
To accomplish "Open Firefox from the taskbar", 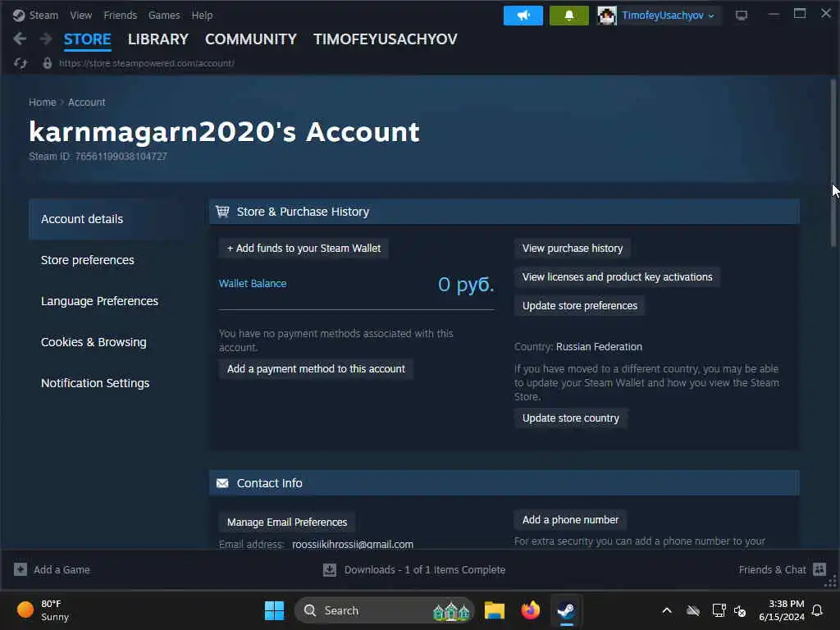I will [531, 610].
